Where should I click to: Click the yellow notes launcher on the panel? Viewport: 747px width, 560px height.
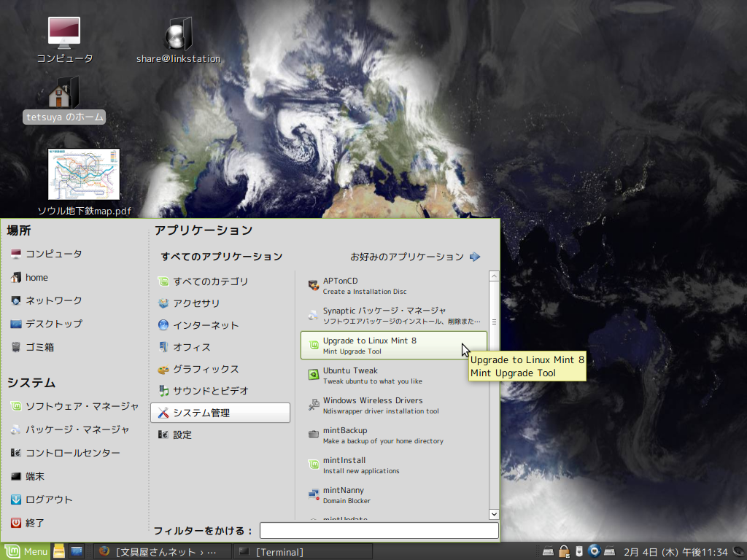click(59, 551)
